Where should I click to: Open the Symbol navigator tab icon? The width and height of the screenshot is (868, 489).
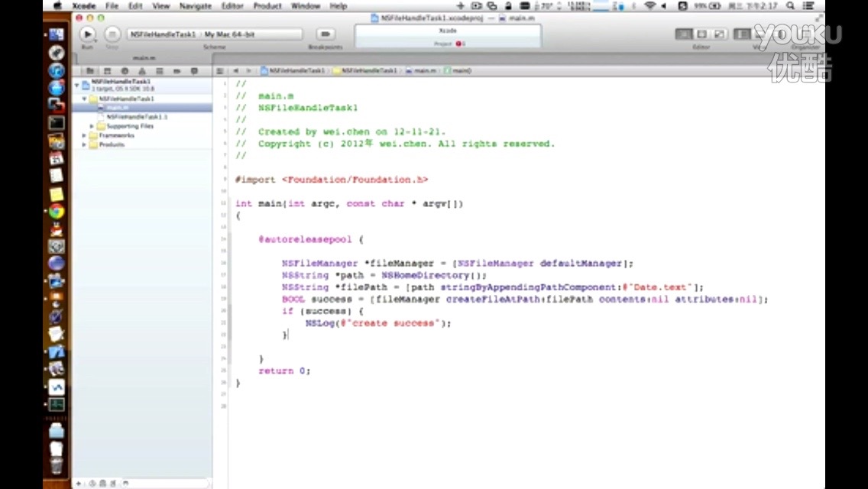pyautogui.click(x=107, y=71)
